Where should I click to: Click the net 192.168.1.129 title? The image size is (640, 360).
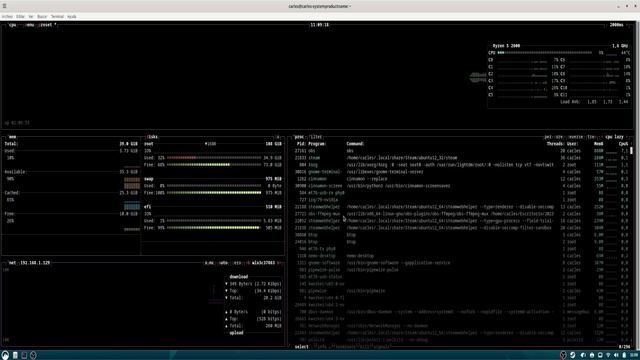[29, 263]
